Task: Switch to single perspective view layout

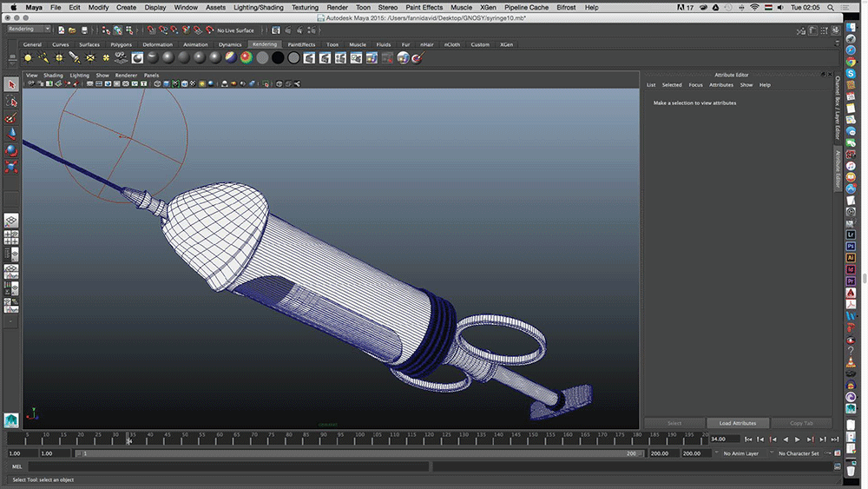Action: 11,221
